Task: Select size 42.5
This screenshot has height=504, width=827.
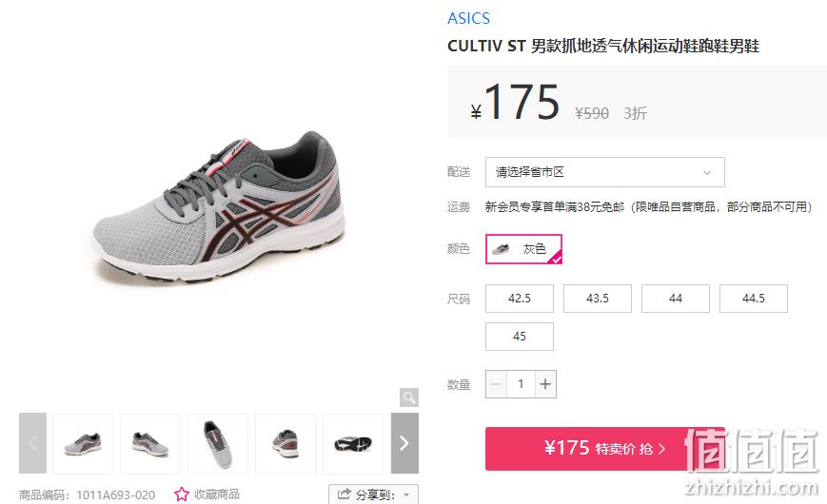Action: [520, 299]
